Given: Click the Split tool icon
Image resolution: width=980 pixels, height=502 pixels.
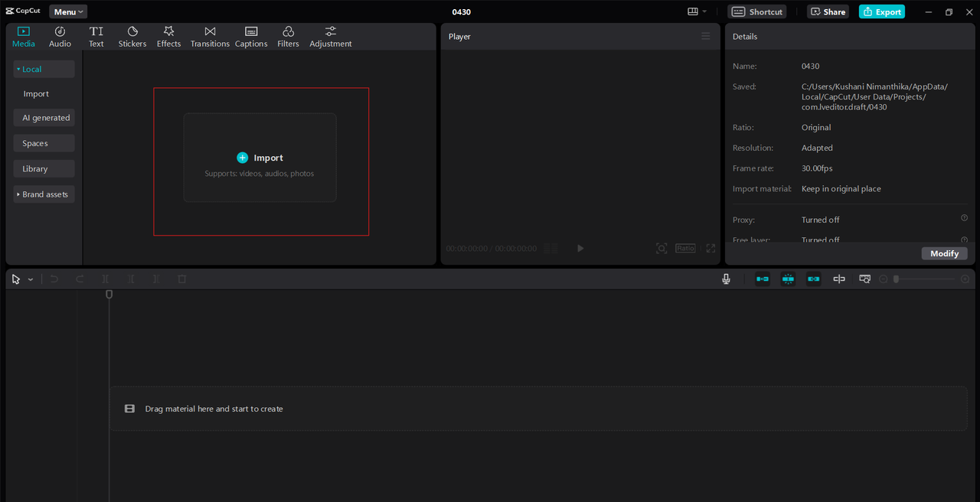Looking at the screenshot, I should click(106, 279).
